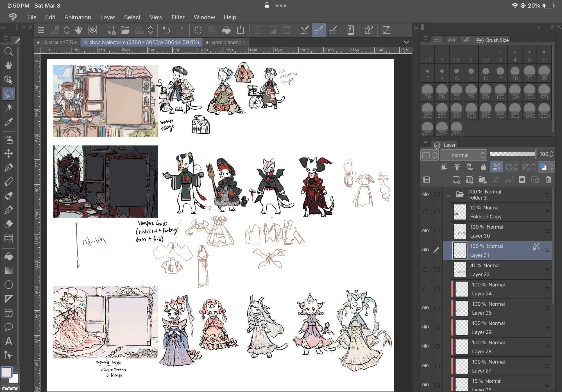This screenshot has width=562, height=392.
Task: Choose brush size 100 preset
Action: click(500, 92)
